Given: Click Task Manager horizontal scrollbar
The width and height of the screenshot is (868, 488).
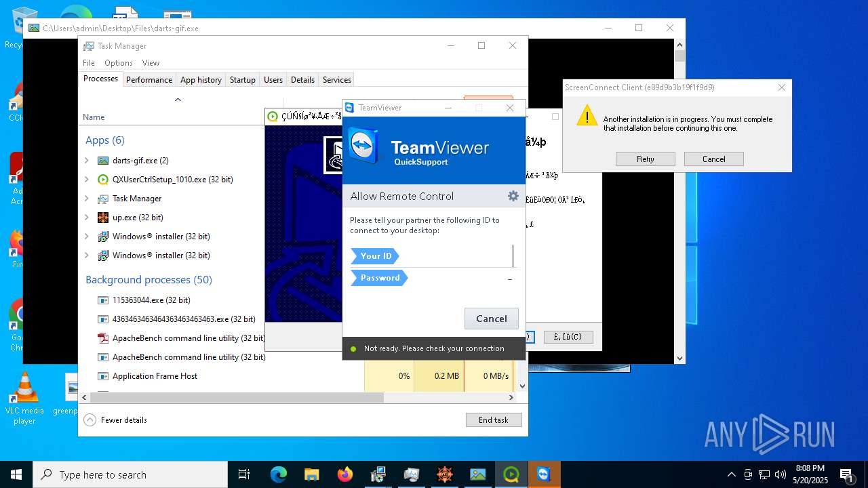Looking at the screenshot, I should [x=237, y=398].
